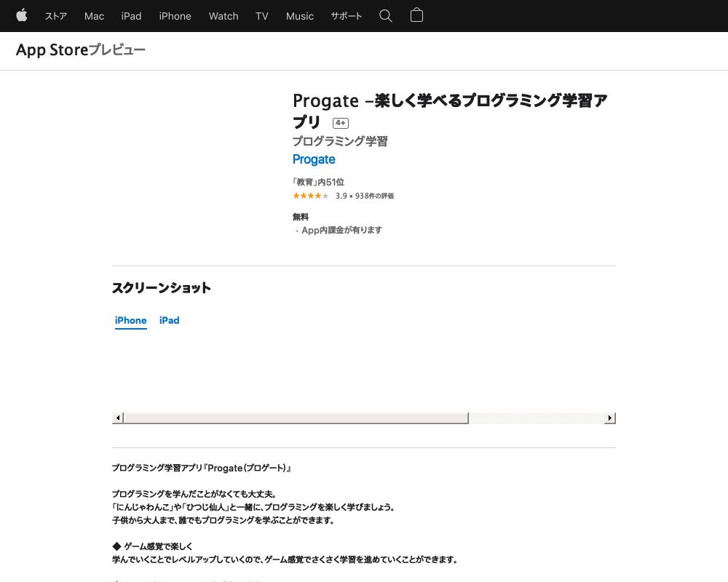Open Mac from the navigation bar
The image size is (728, 582).
click(94, 16)
